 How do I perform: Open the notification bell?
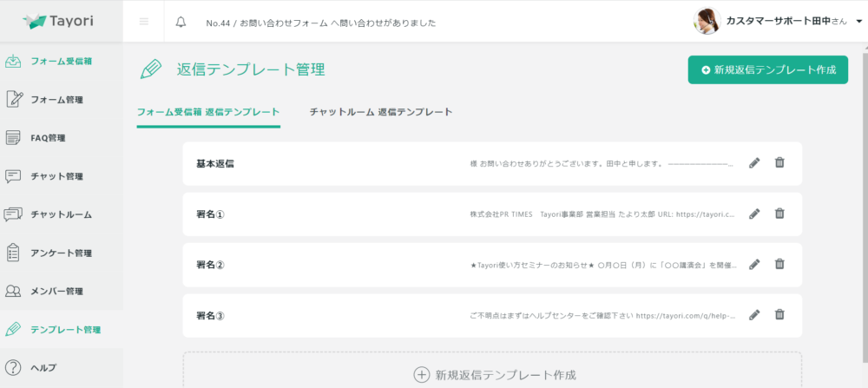[x=181, y=22]
